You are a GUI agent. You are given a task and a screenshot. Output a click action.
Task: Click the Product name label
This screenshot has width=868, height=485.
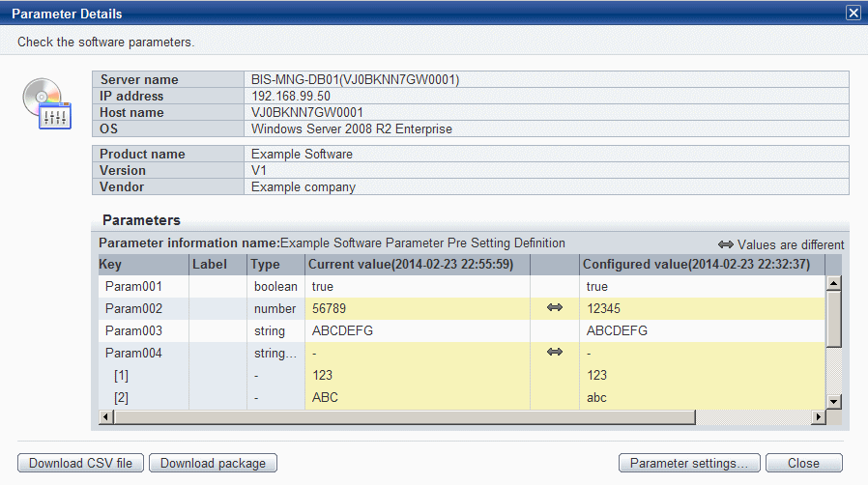(142, 154)
